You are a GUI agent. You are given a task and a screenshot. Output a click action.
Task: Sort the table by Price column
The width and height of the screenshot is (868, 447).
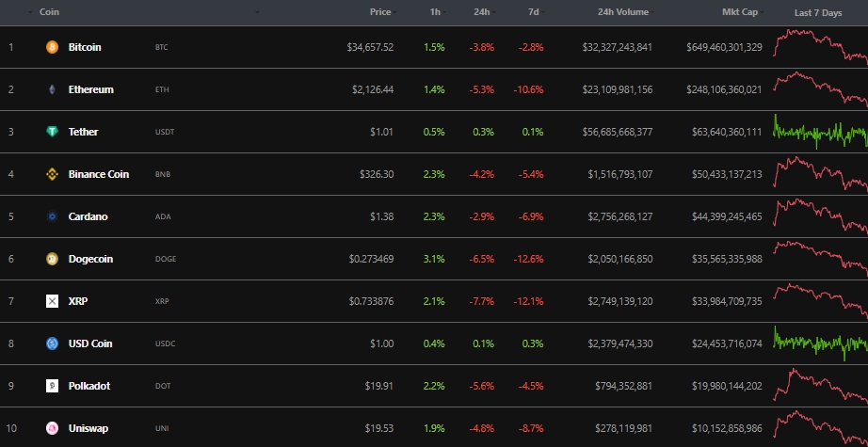pyautogui.click(x=380, y=12)
